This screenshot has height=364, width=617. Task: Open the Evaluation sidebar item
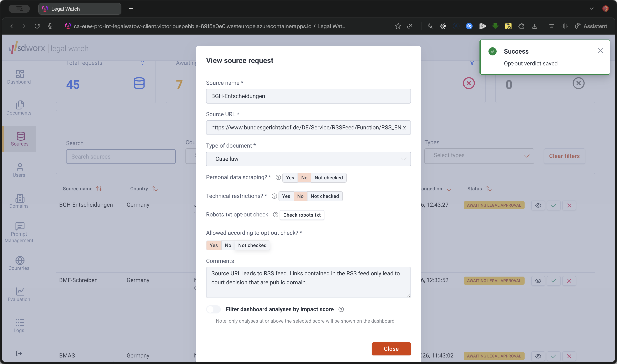pyautogui.click(x=19, y=294)
